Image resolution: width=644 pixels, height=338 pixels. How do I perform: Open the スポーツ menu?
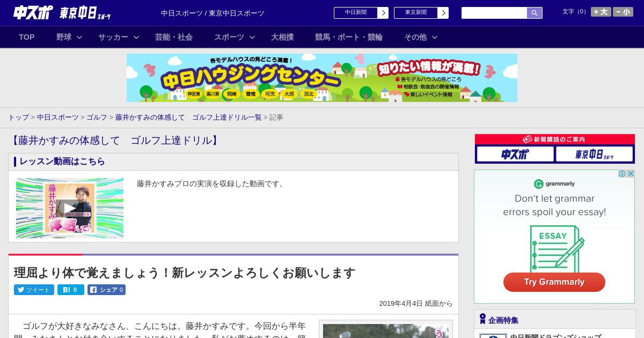pyautogui.click(x=229, y=37)
